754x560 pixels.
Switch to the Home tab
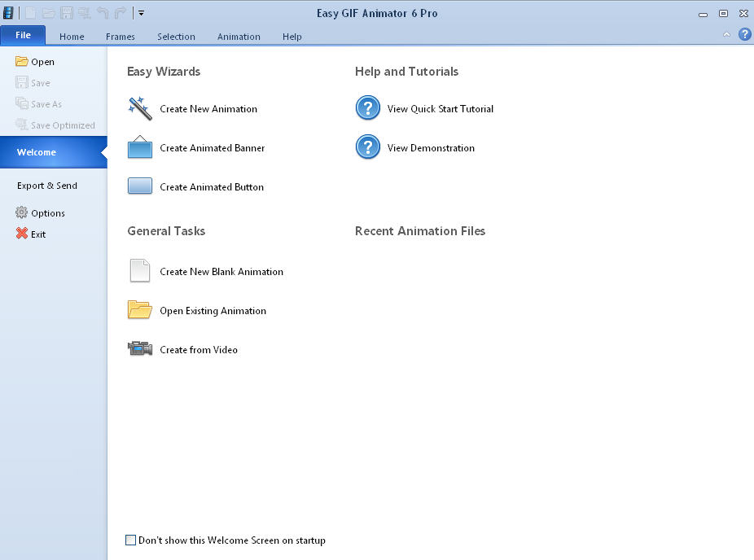72,37
